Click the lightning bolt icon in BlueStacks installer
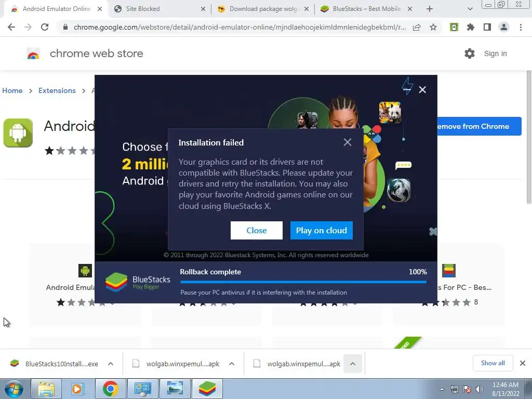 pos(407,86)
